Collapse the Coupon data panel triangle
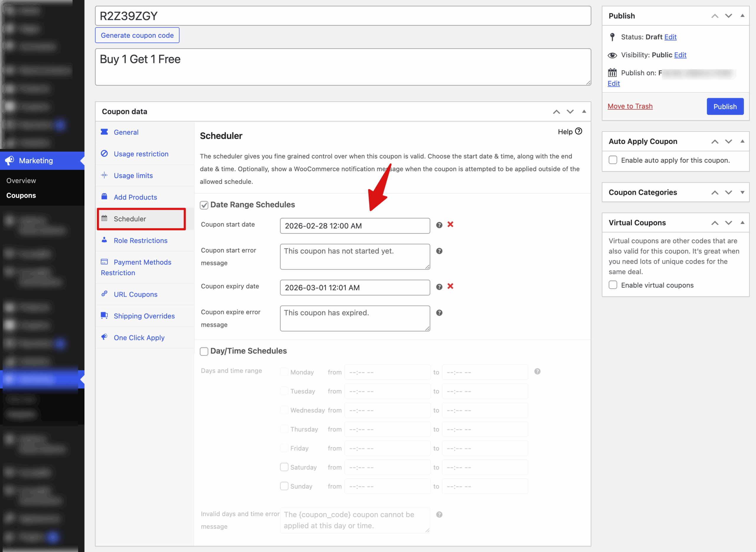Image resolution: width=756 pixels, height=552 pixels. (584, 112)
